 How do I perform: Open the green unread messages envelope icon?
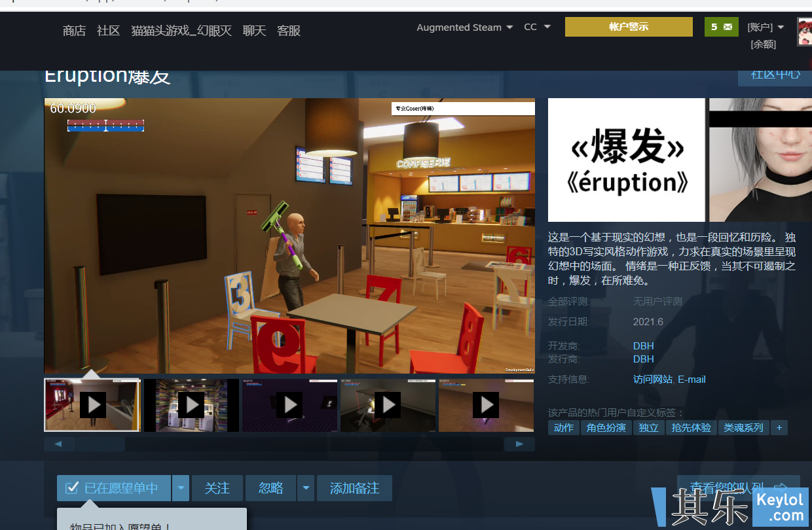[x=721, y=28]
